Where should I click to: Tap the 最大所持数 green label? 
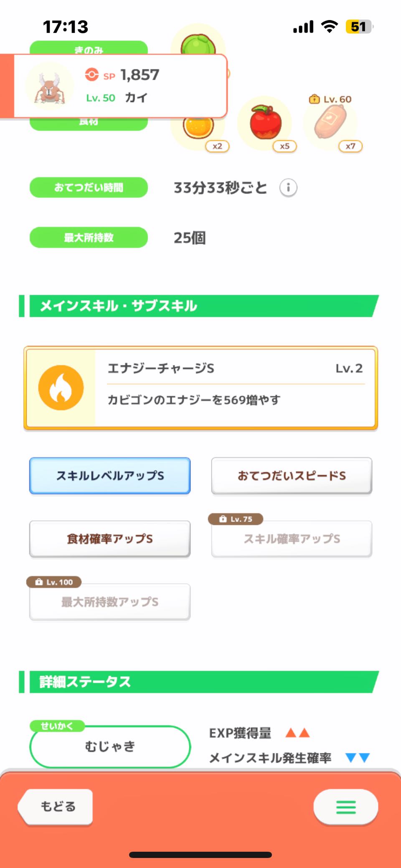(89, 238)
